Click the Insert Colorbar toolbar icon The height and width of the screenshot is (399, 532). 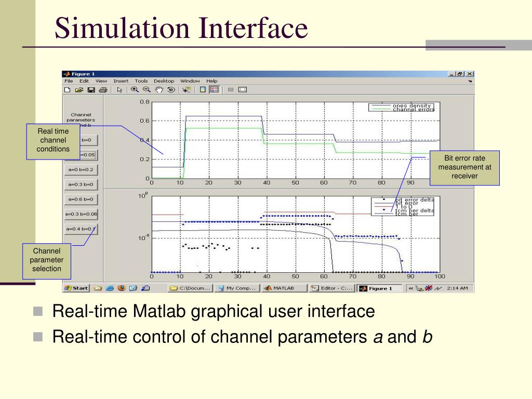203,89
